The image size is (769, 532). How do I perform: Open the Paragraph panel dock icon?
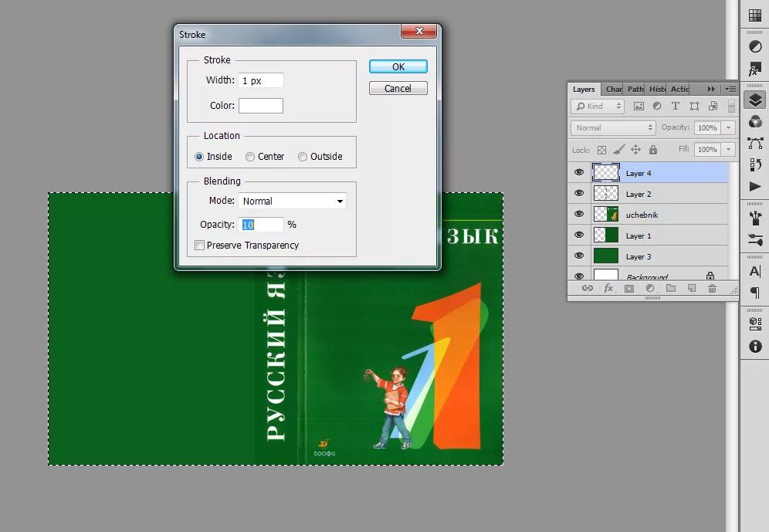coord(755,293)
